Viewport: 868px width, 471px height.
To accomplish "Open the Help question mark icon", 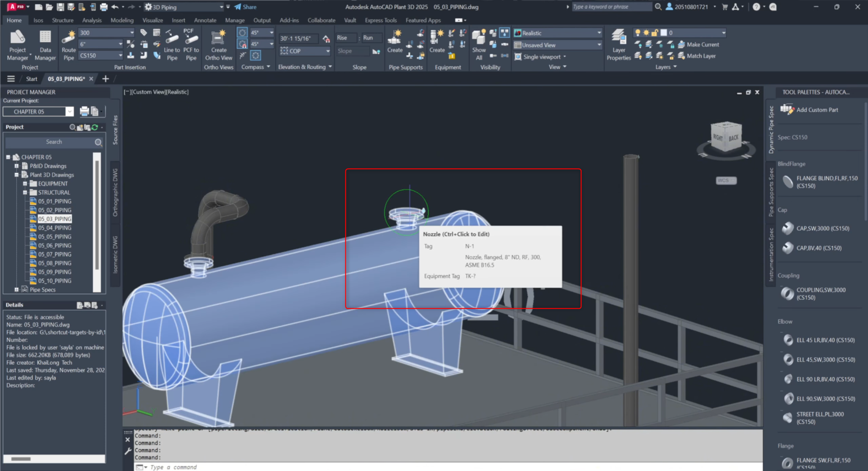I will 756,7.
